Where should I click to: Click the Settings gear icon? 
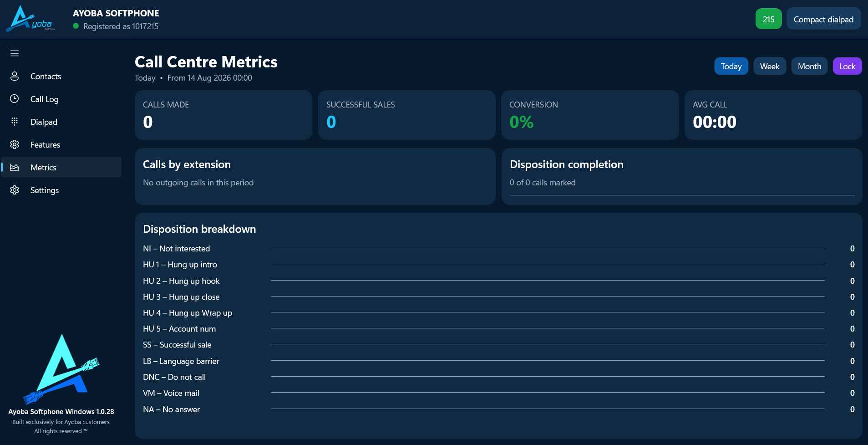[15, 190]
